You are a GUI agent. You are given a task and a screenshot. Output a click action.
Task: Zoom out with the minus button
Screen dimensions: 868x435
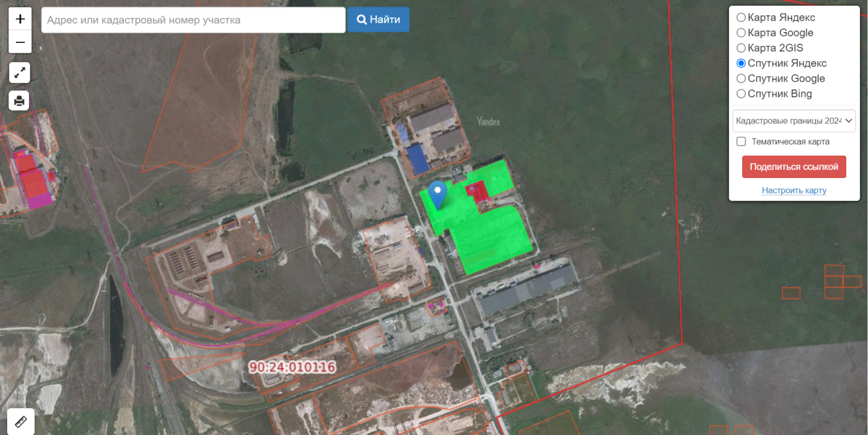coord(20,42)
